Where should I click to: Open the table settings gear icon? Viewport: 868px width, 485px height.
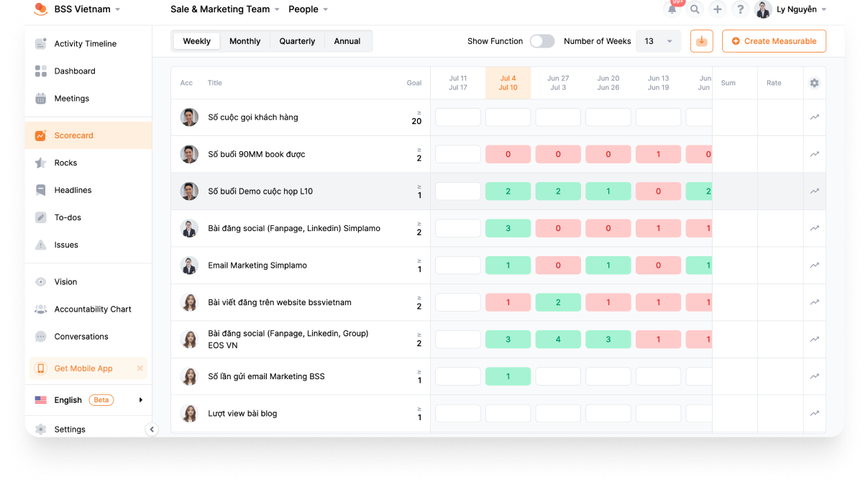coord(814,83)
